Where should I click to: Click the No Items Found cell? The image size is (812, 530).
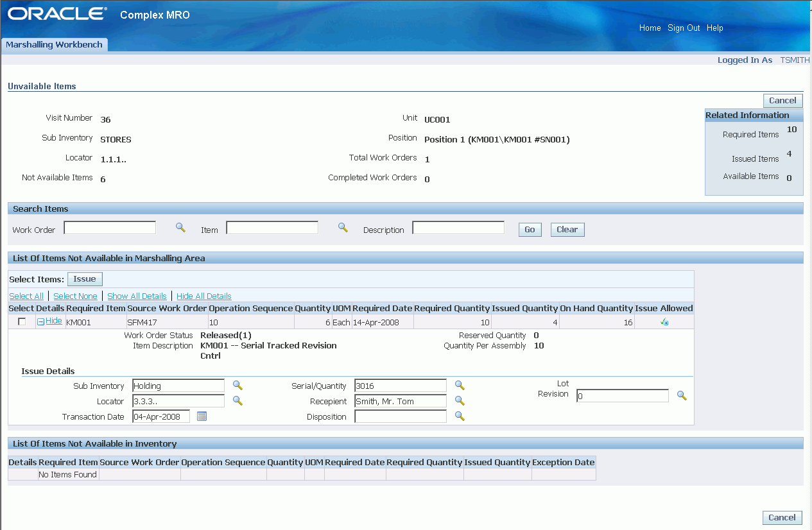68,475
